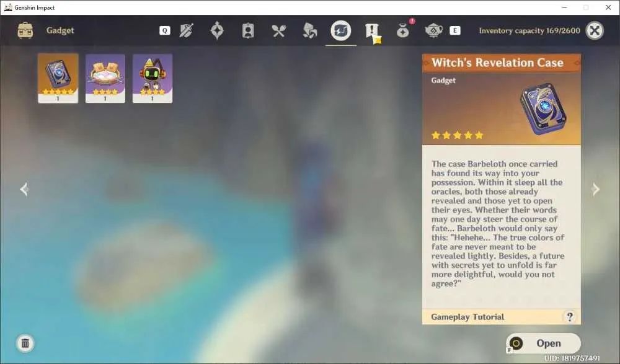
Task: Select Witch's Revelation Case item
Action: pos(58,78)
